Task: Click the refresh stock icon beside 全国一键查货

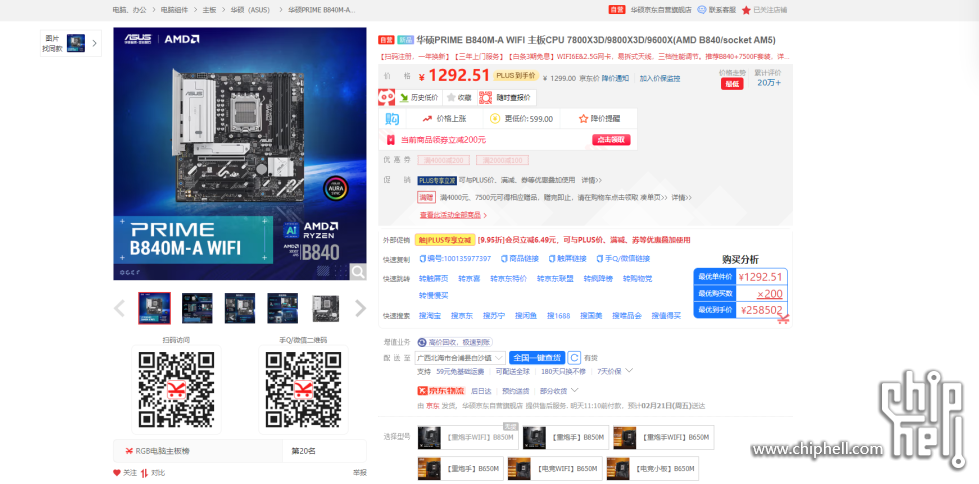Action: click(x=574, y=358)
